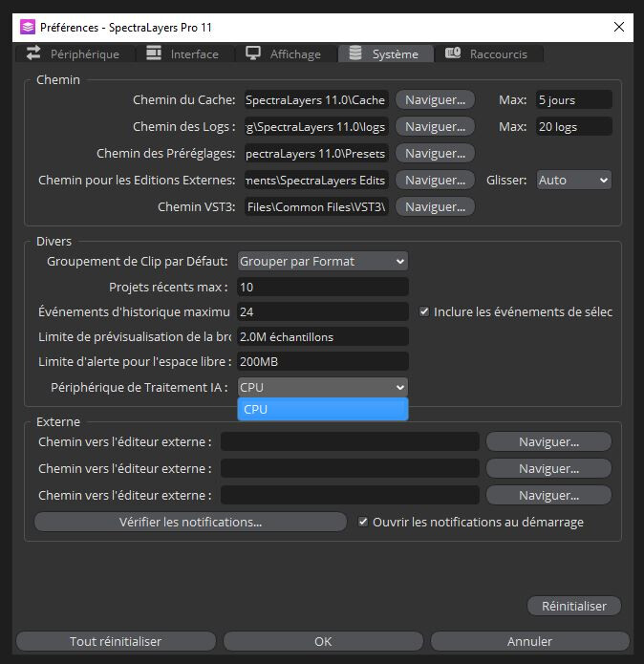Click Naviguer for Chemin des Logs

(x=435, y=127)
